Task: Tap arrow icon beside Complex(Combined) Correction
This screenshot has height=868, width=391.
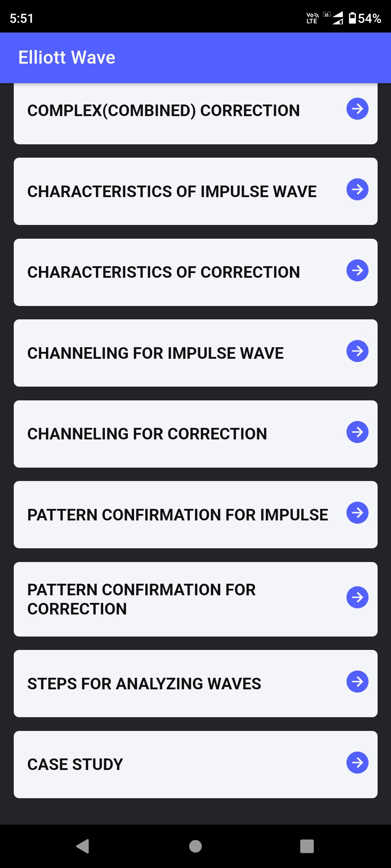Action: click(x=357, y=109)
